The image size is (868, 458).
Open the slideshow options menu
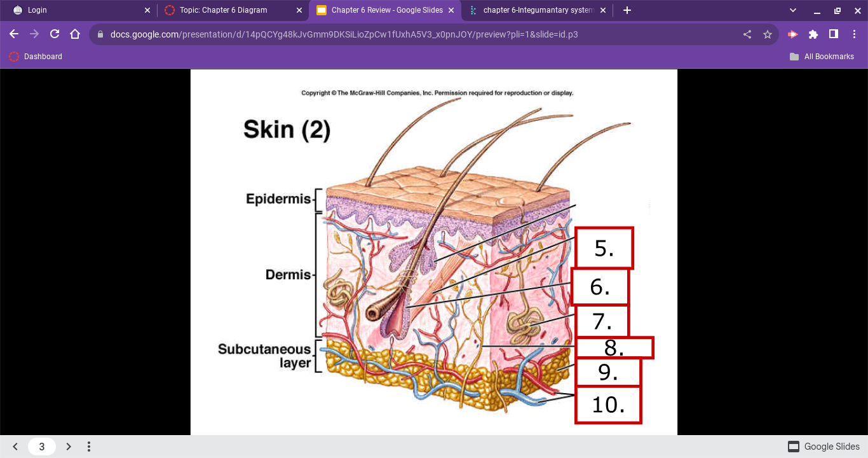[89, 447]
